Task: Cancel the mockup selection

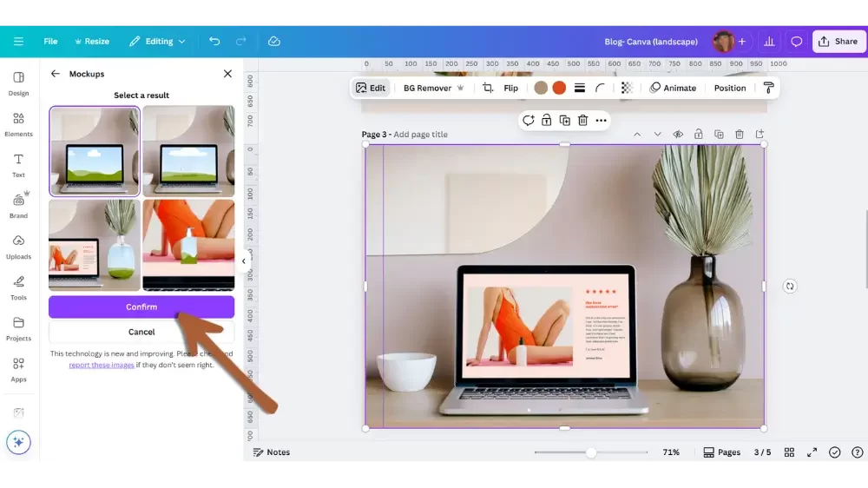Action: click(141, 332)
